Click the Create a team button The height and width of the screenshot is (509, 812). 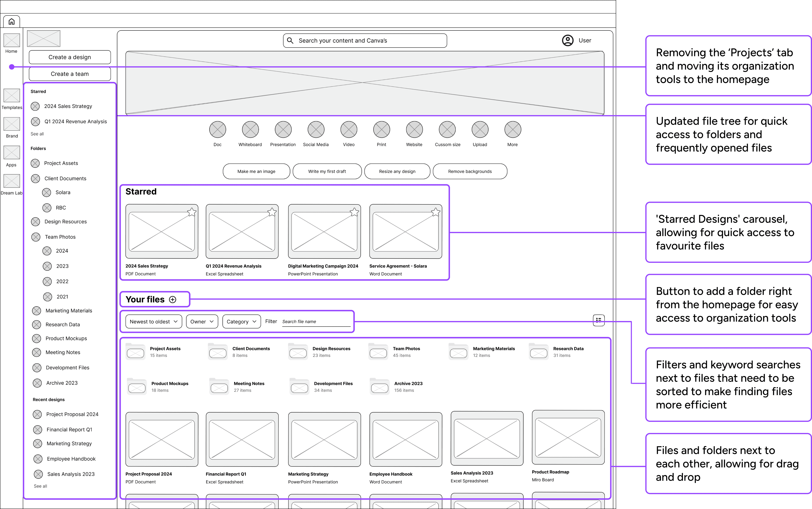pyautogui.click(x=70, y=74)
